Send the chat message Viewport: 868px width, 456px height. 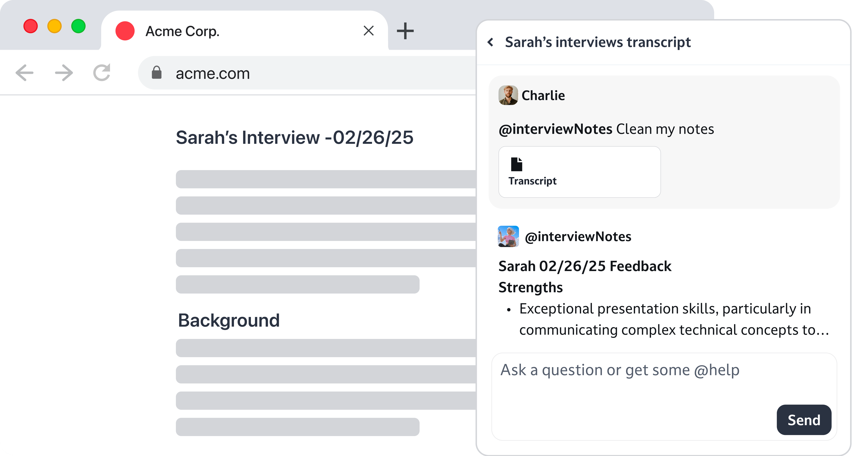click(x=804, y=420)
